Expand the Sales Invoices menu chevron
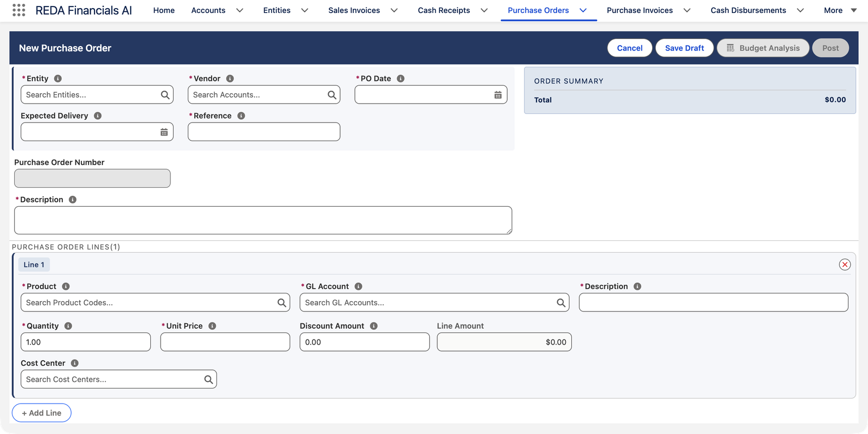868x434 pixels. (394, 10)
